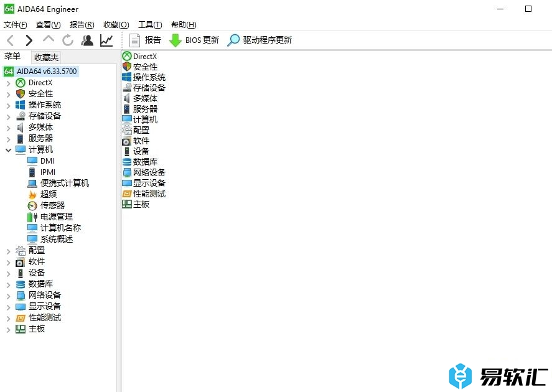
Task: Expand the 主板 tree node
Action: tap(9, 330)
